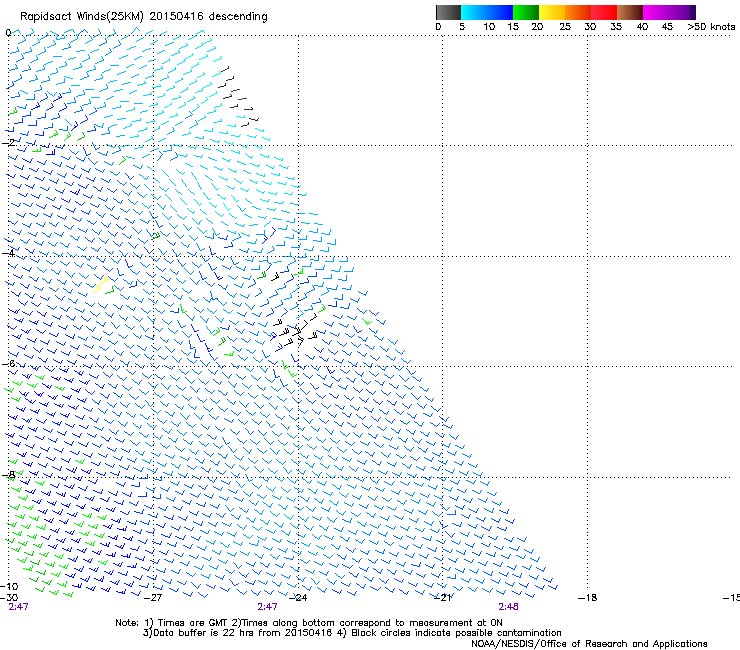This screenshot has width=740, height=650.
Task: Click the '10' label under the color bar
Action: click(x=489, y=27)
